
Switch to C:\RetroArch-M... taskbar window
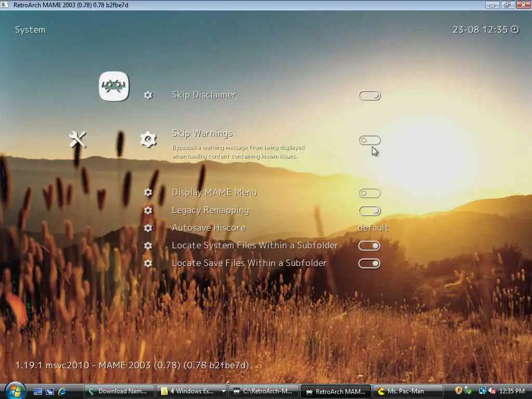pyautogui.click(x=263, y=391)
